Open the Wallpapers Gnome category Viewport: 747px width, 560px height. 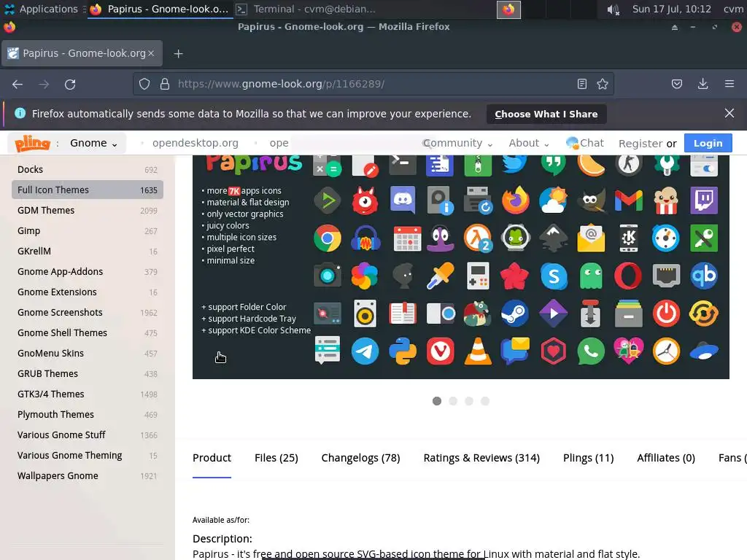pos(88,475)
